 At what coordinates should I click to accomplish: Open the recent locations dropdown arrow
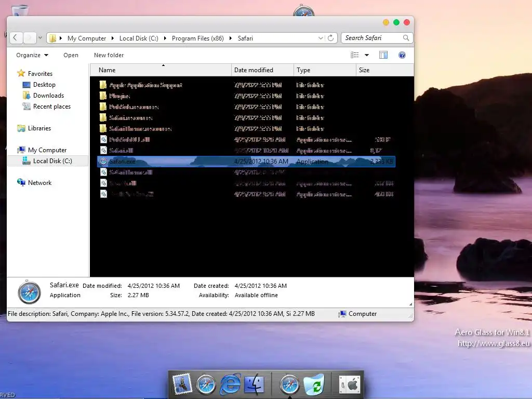pyautogui.click(x=40, y=38)
